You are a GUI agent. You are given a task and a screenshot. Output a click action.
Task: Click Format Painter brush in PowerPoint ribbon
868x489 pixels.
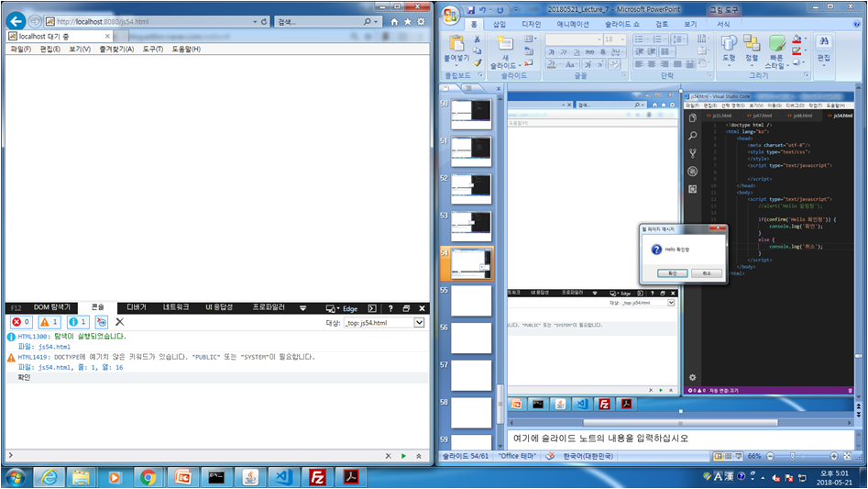pos(477,63)
